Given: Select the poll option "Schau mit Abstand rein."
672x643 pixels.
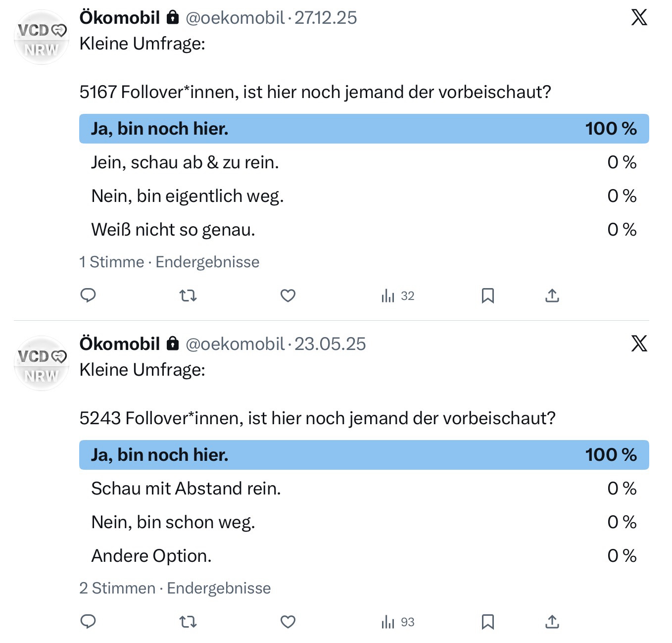Looking at the screenshot, I should [186, 489].
